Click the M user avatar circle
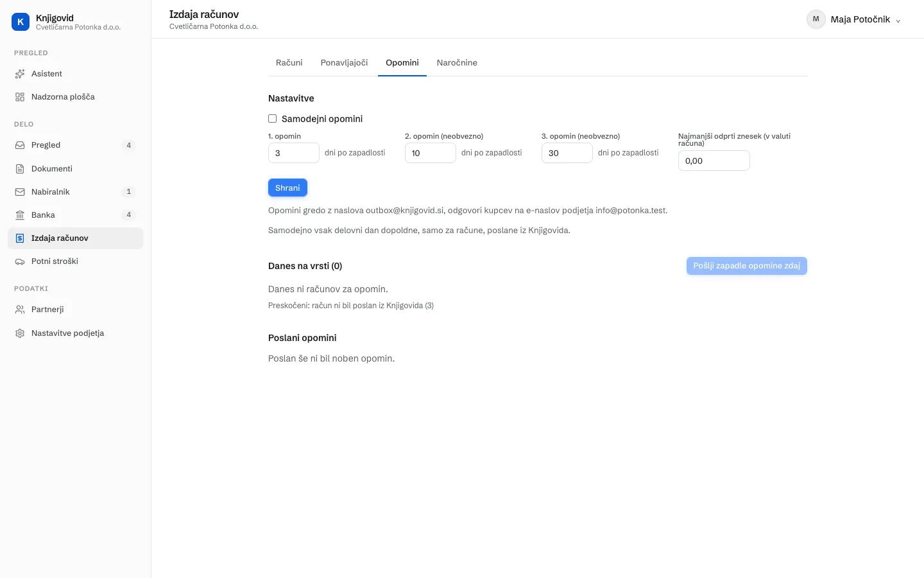 816,19
